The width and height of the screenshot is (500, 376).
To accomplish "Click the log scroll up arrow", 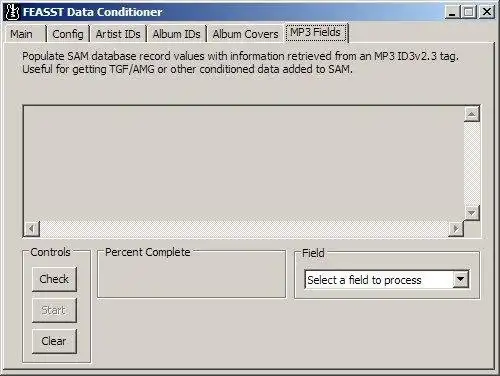I will 472,114.
